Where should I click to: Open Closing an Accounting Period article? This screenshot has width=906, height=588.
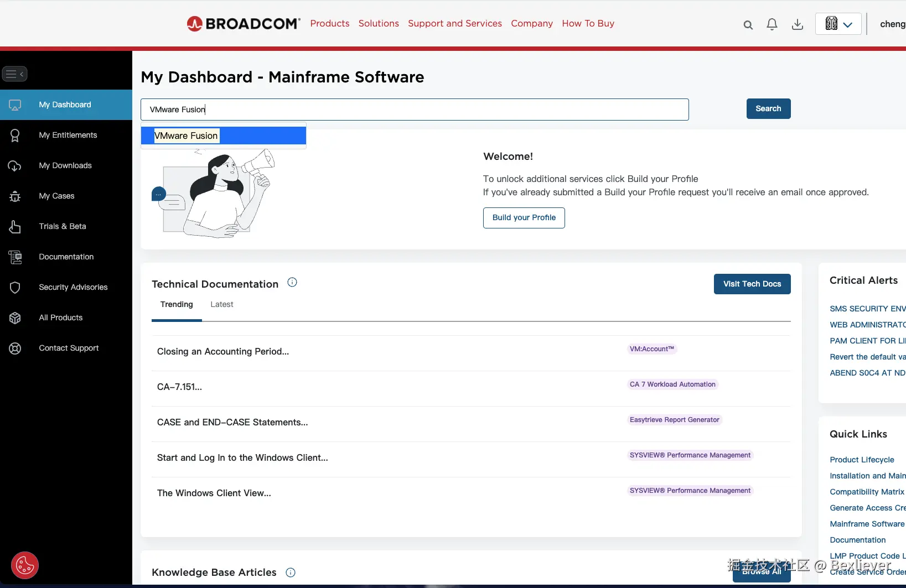(223, 351)
